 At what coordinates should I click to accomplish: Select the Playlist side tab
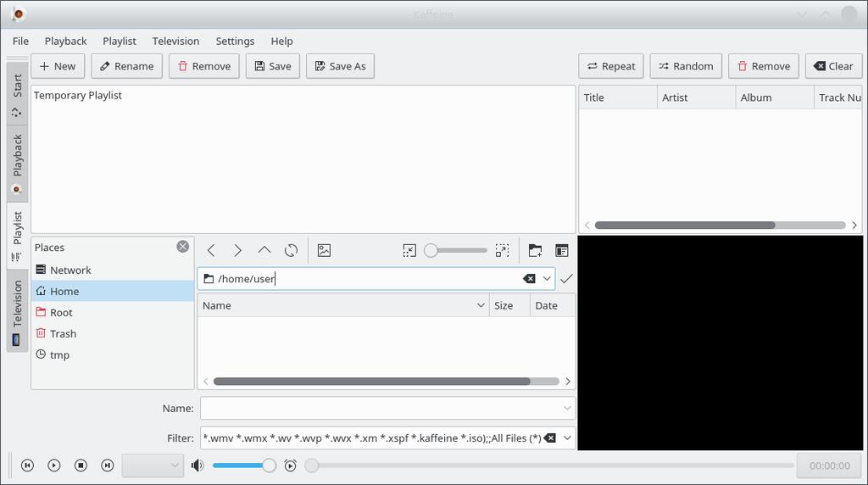[x=17, y=236]
